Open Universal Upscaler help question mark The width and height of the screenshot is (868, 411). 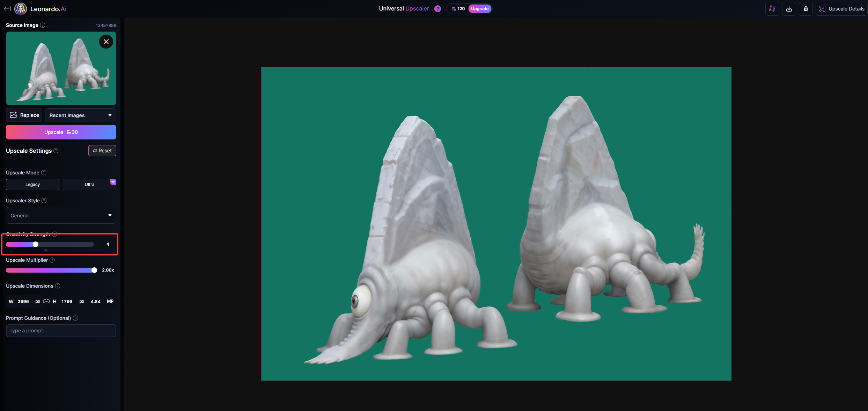click(x=437, y=9)
